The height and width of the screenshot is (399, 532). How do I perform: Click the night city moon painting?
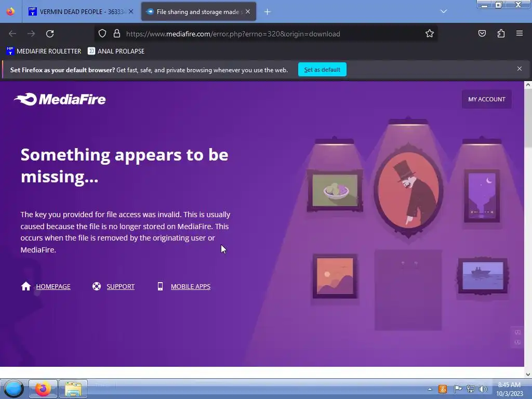[x=482, y=196]
